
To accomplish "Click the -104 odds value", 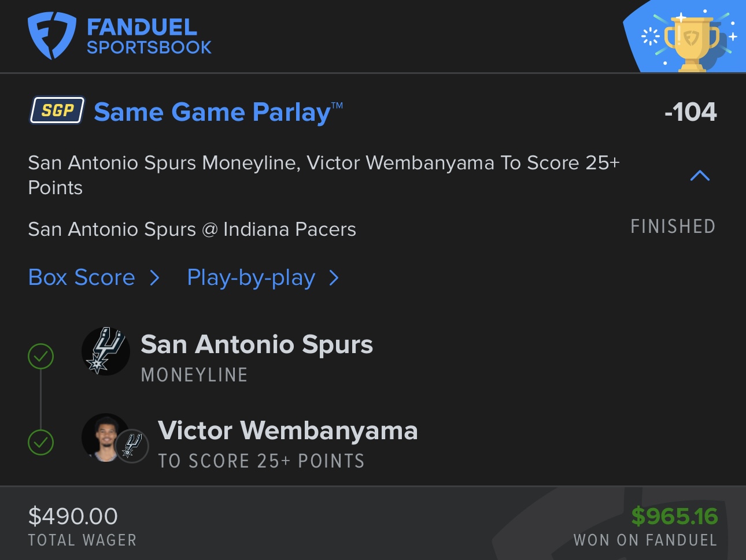I will [690, 112].
